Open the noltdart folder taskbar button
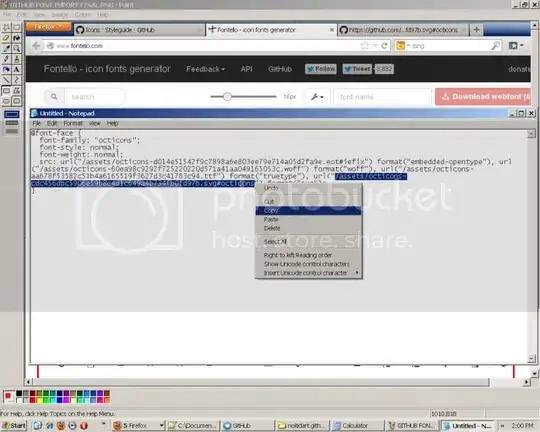This screenshot has width=540, height=432. point(302,425)
